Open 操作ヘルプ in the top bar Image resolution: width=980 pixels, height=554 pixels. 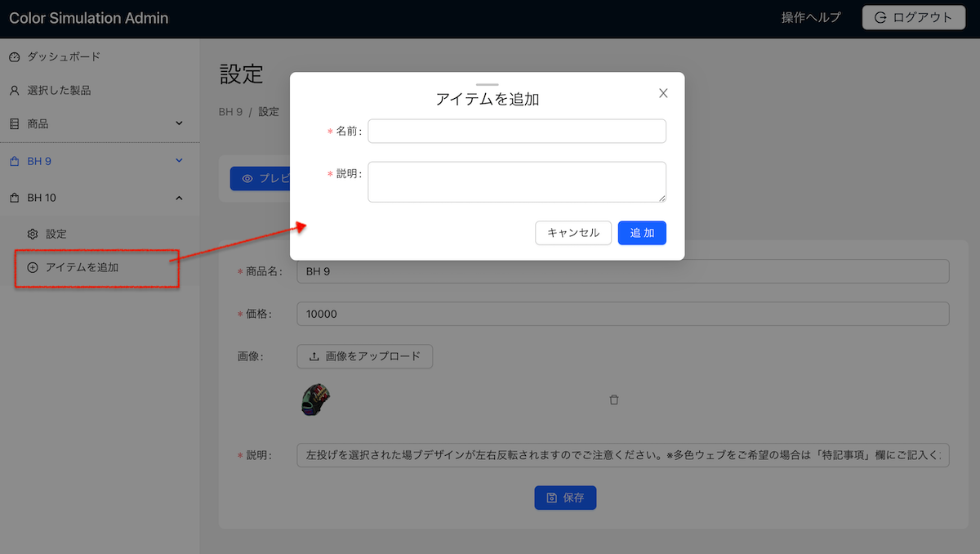pos(810,18)
